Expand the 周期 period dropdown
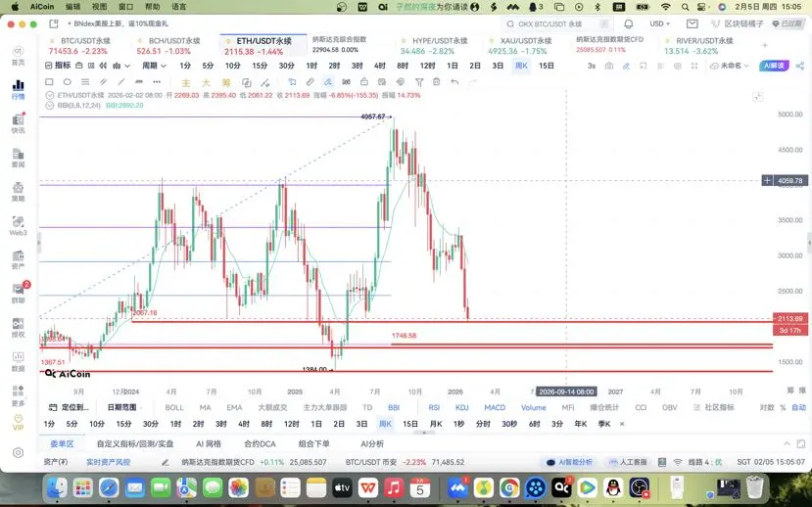Image resolution: width=812 pixels, height=507 pixels. 155,66
